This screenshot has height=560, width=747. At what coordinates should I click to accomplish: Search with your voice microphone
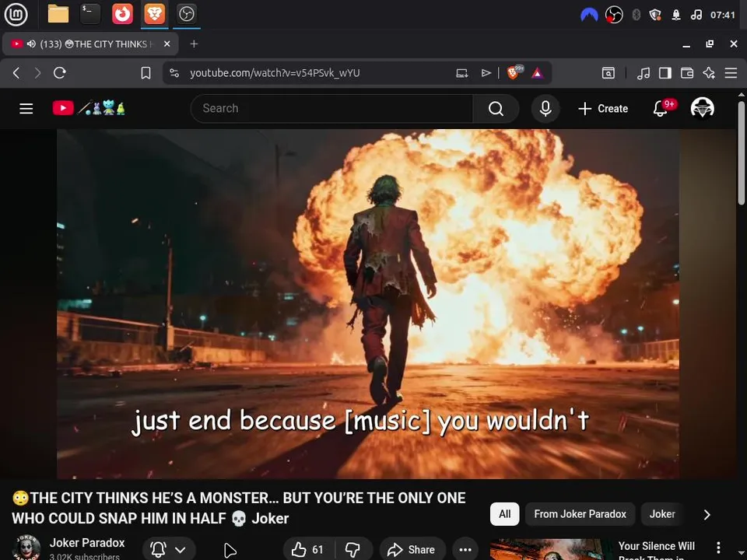click(x=545, y=109)
